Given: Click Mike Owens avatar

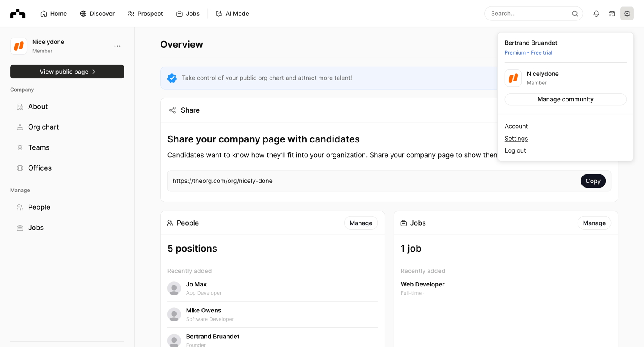Looking at the screenshot, I should coord(174,315).
